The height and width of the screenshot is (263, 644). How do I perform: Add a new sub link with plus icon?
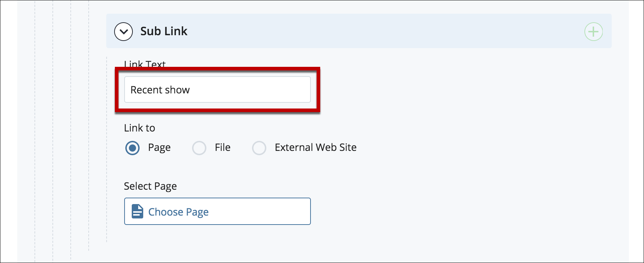click(x=593, y=32)
